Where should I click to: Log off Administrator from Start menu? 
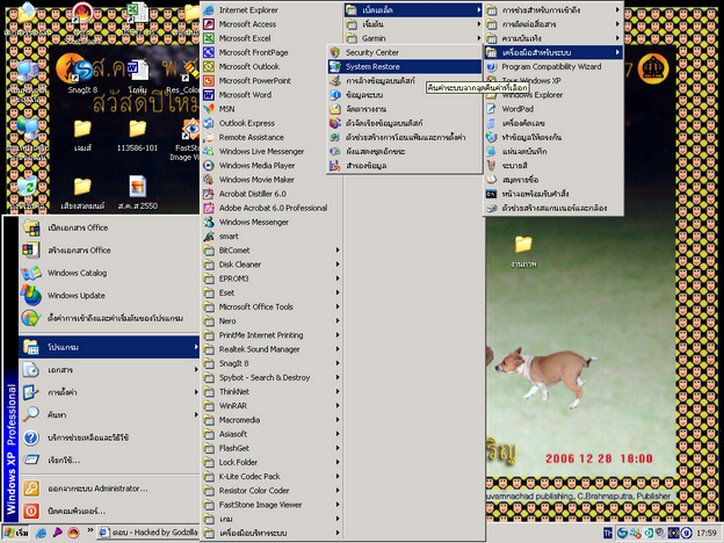(109, 489)
